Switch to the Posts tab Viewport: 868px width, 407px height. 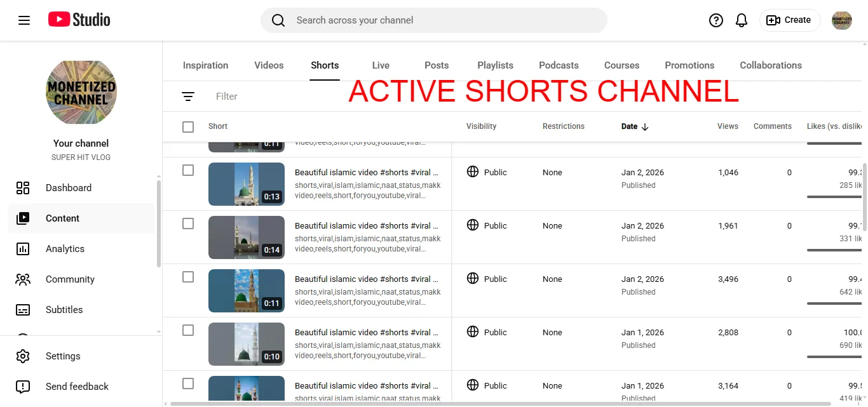coord(437,65)
